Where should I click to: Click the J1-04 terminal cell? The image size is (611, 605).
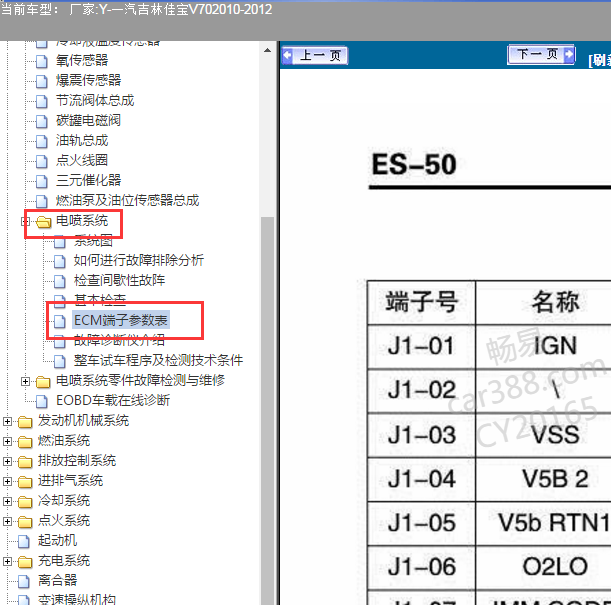pyautogui.click(x=421, y=479)
